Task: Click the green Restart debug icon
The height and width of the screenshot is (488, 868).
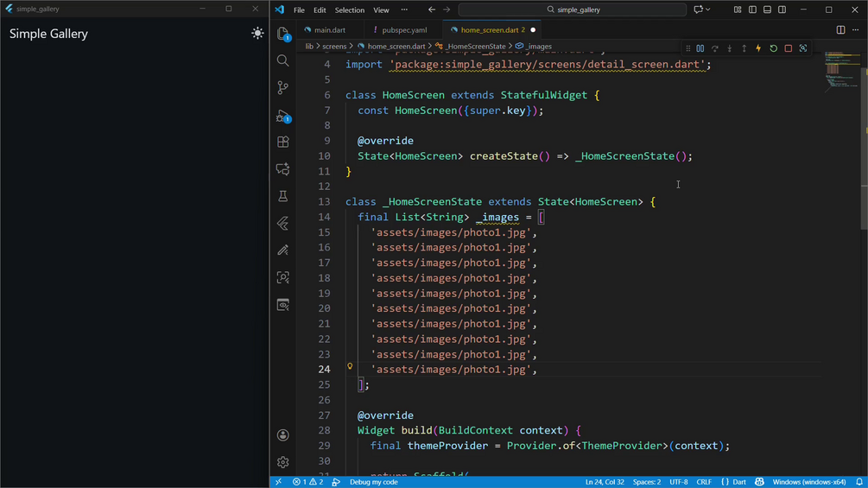Action: coord(773,48)
